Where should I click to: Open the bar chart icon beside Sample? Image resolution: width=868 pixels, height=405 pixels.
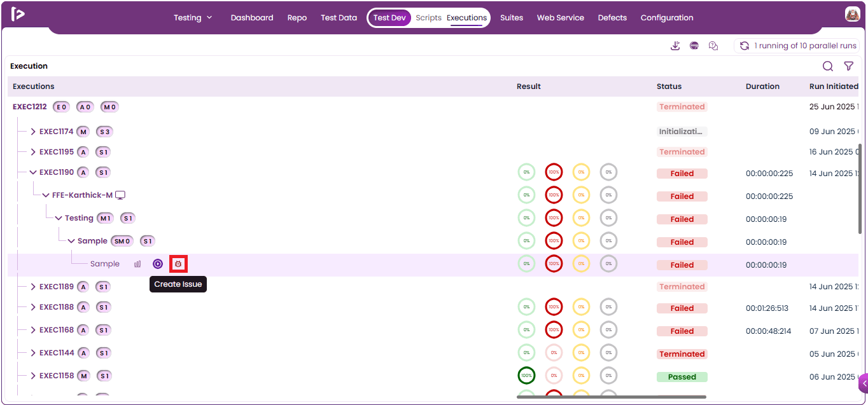point(137,264)
